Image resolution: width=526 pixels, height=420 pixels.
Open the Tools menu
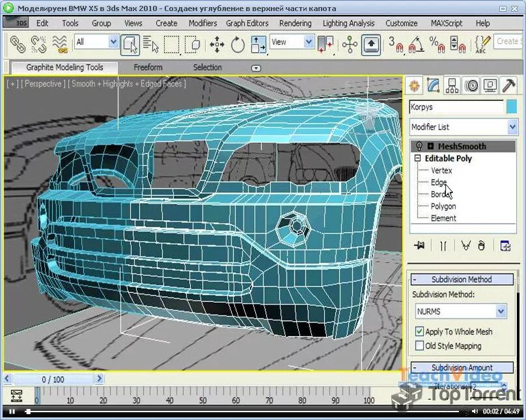(70, 23)
